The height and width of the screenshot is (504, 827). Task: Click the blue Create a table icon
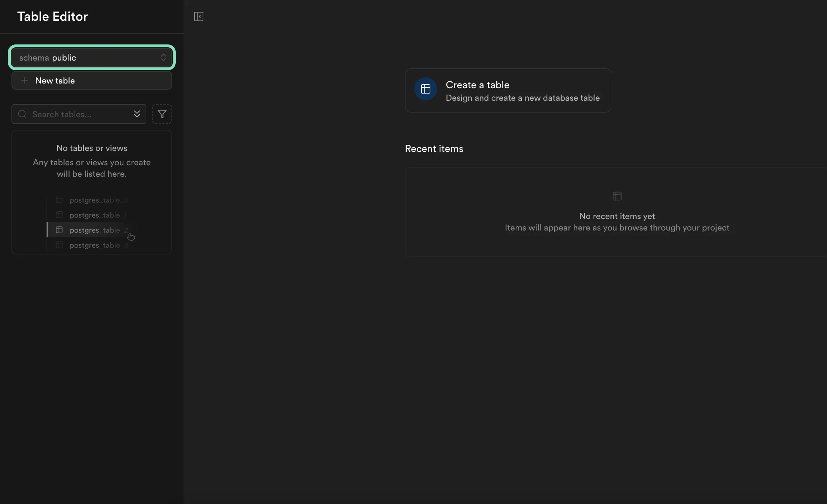coord(425,89)
